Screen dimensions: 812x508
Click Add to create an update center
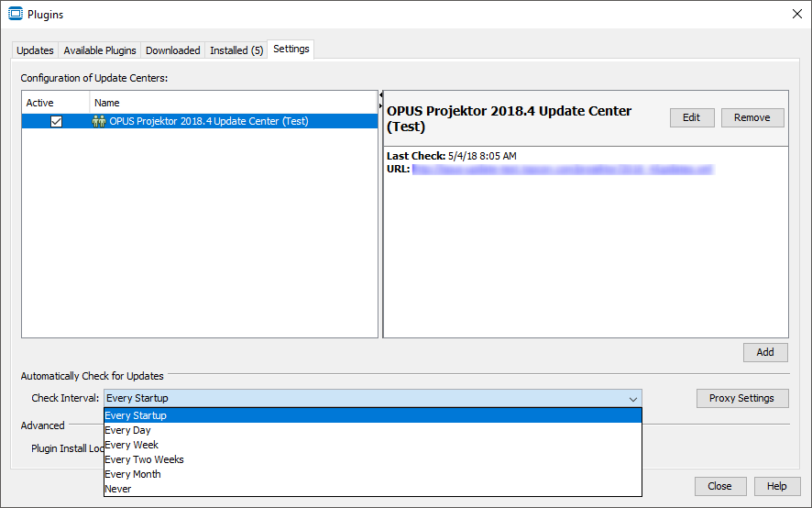tap(765, 352)
